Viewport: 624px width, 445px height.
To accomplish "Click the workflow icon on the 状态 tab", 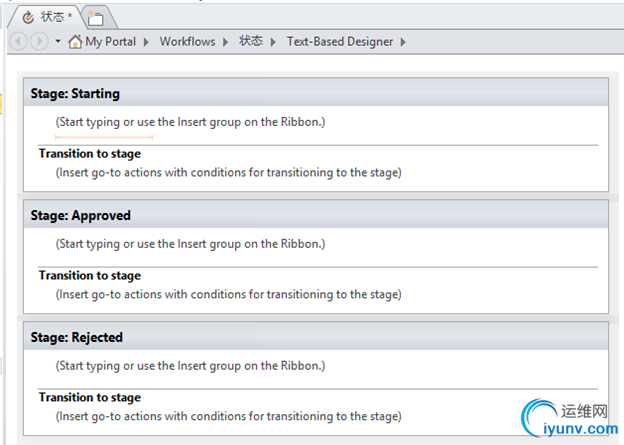I will pos(26,17).
